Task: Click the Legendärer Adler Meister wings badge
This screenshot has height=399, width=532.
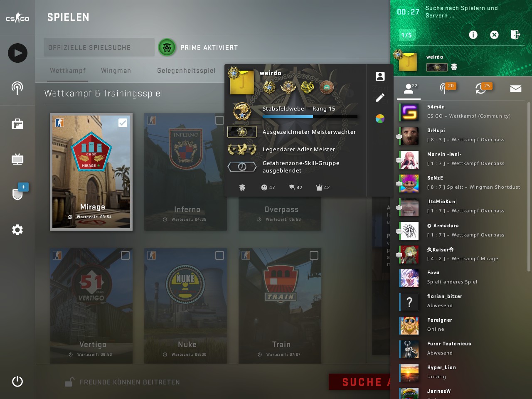Action: pyautogui.click(x=242, y=149)
